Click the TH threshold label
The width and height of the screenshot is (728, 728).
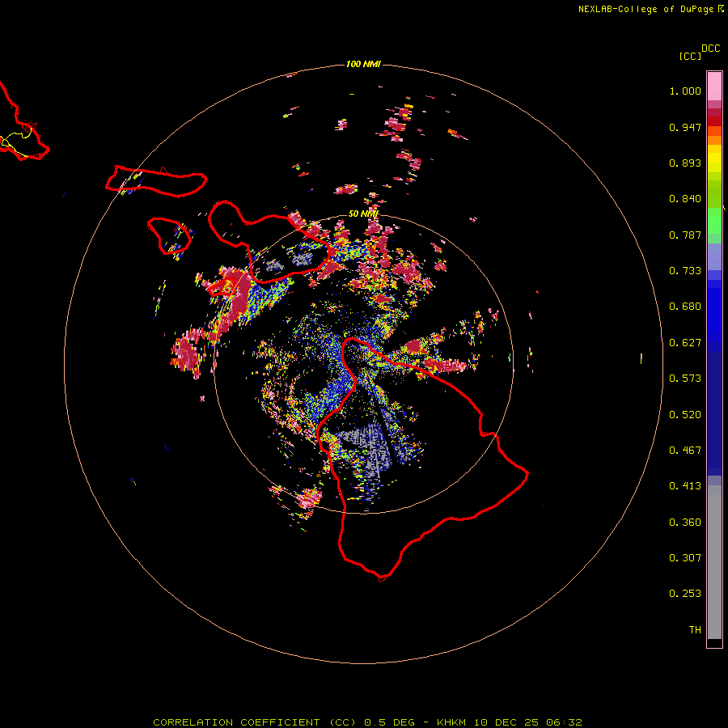pos(695,630)
